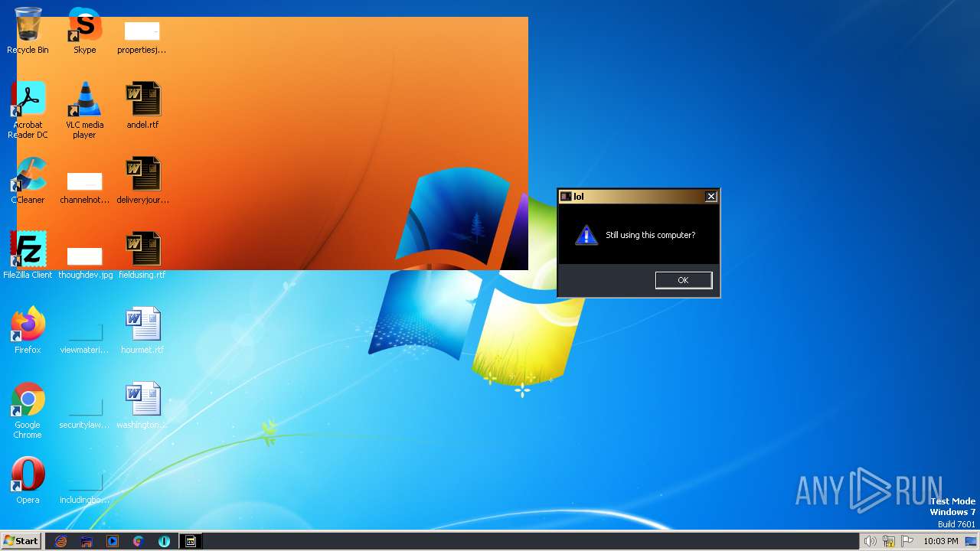Select the FileZilla Client shortcut
This screenshot has width=980, height=551.
click(x=28, y=256)
